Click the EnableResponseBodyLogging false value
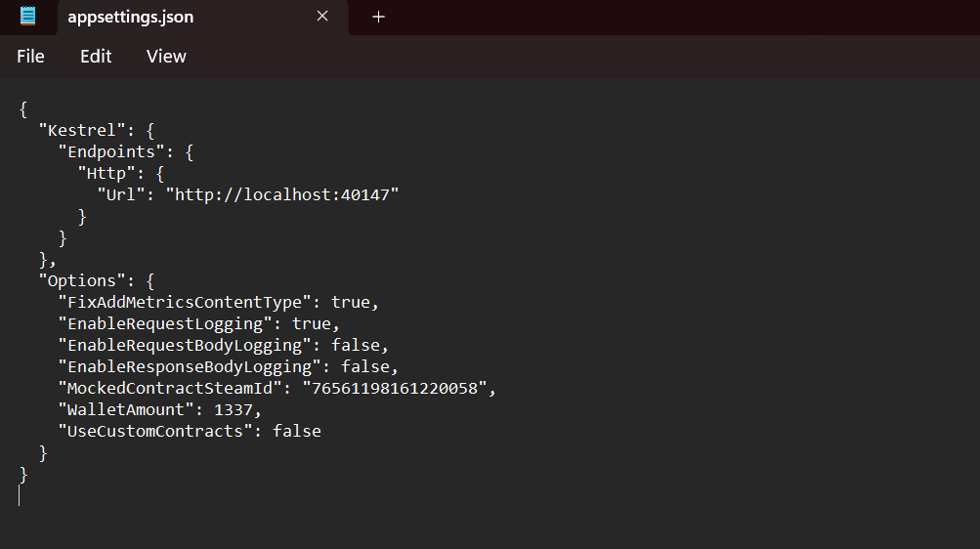The width and height of the screenshot is (980, 549). (x=365, y=366)
